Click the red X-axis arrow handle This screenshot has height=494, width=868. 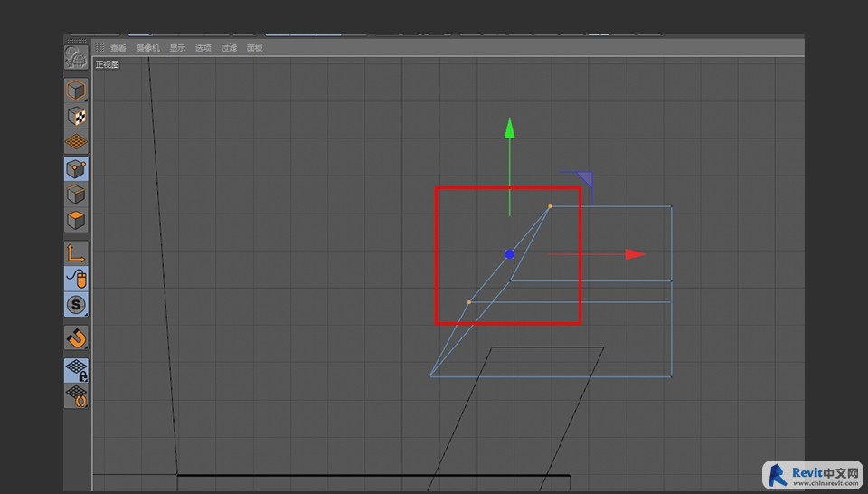point(636,254)
